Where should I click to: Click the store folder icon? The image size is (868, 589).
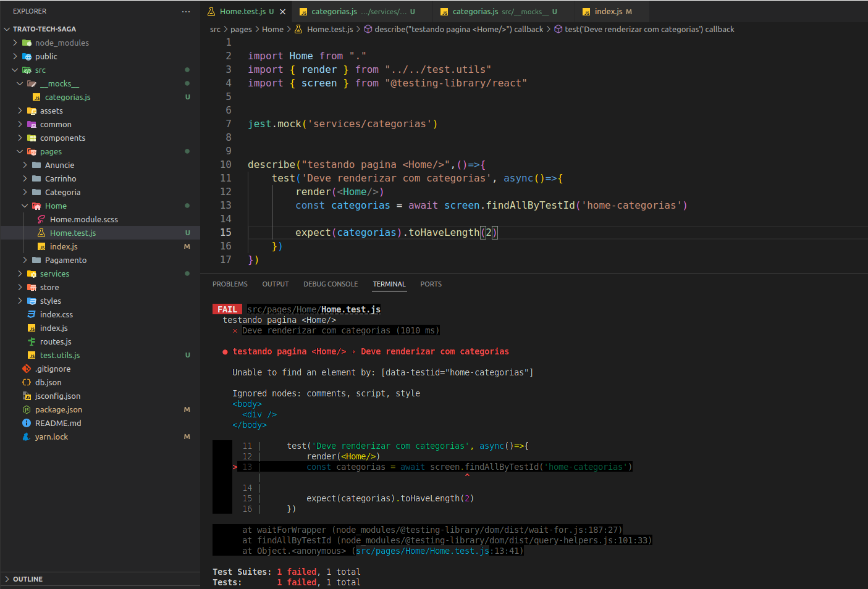[32, 287]
